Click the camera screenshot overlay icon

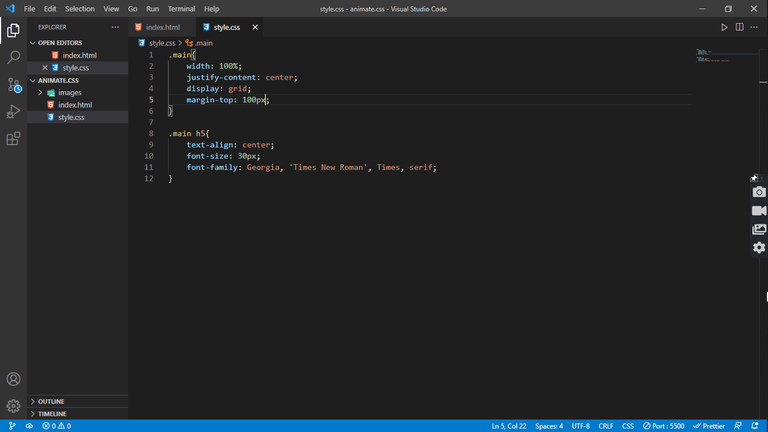pos(759,192)
